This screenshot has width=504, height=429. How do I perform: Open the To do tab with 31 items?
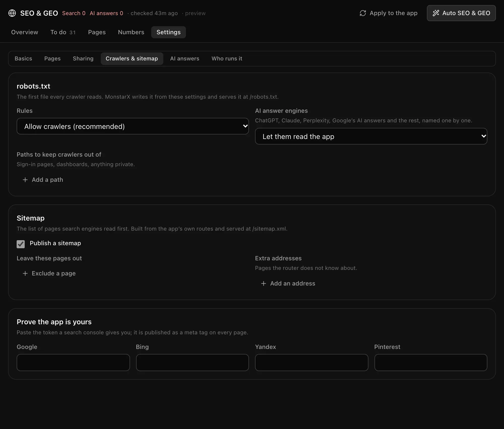(63, 32)
